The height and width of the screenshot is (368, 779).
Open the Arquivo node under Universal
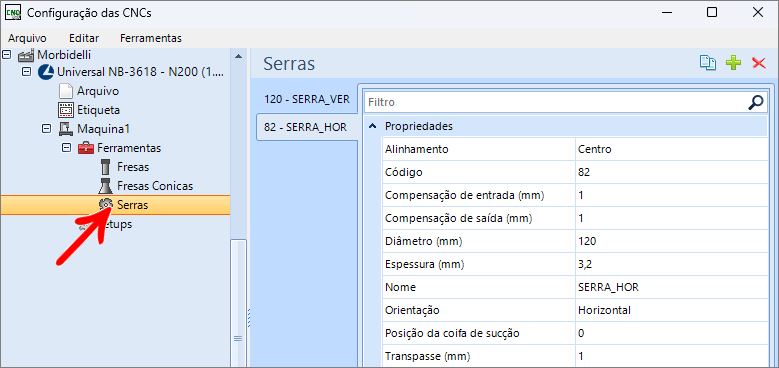pos(97,91)
